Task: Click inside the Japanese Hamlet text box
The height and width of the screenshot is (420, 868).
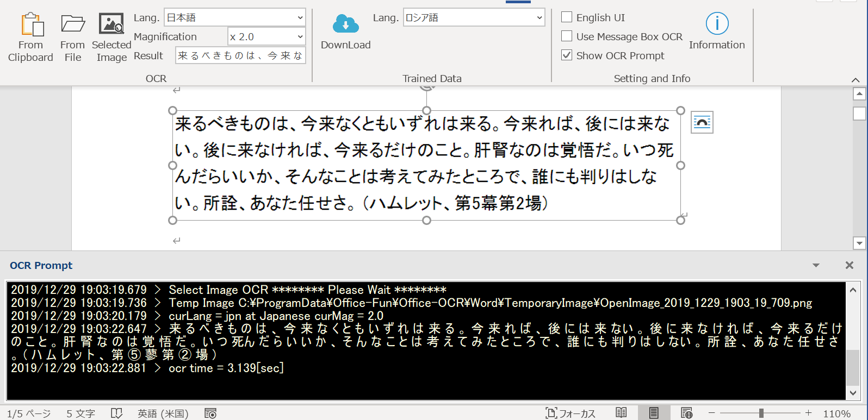Action: tap(426, 164)
